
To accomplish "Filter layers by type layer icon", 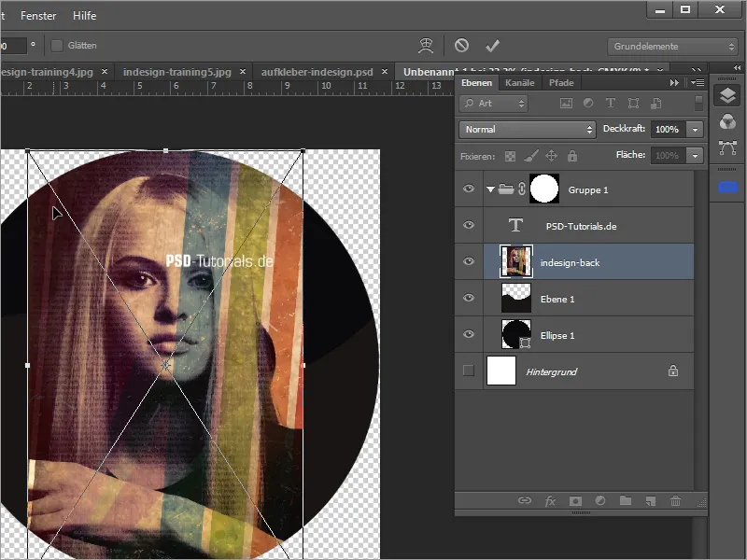I will [x=611, y=104].
